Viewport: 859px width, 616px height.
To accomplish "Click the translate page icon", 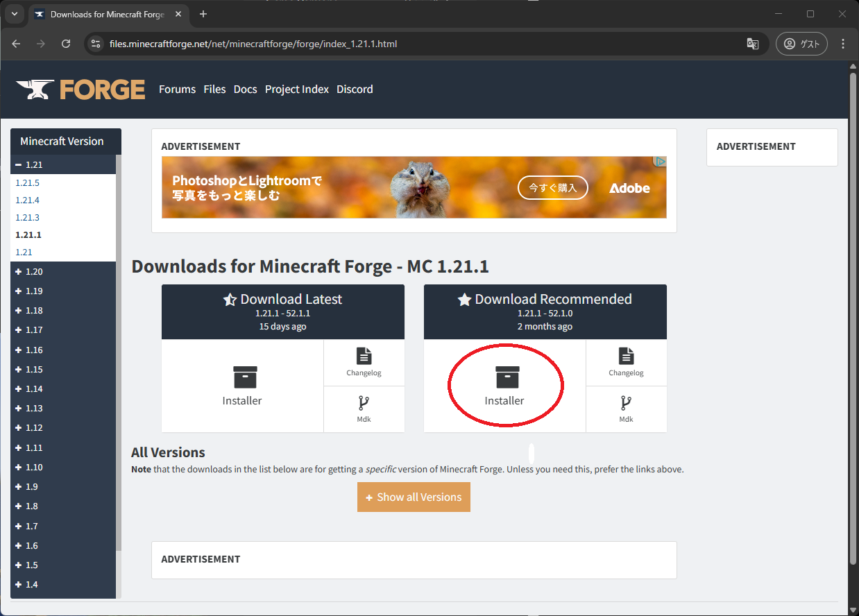I will coord(752,44).
